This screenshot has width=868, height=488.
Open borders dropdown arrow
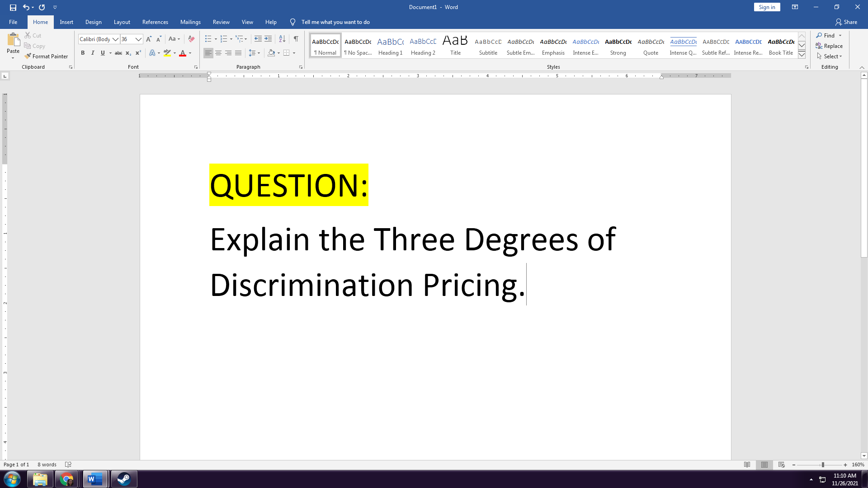point(294,53)
